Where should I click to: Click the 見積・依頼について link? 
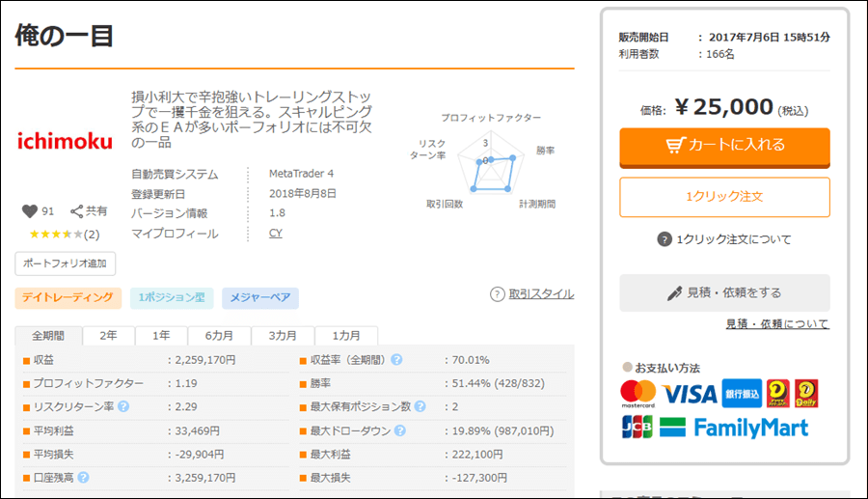(776, 324)
